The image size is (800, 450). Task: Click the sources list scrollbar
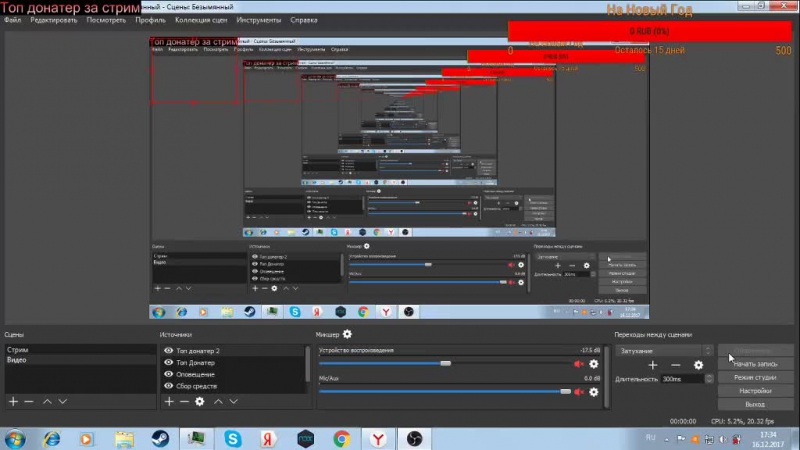pyautogui.click(x=308, y=364)
